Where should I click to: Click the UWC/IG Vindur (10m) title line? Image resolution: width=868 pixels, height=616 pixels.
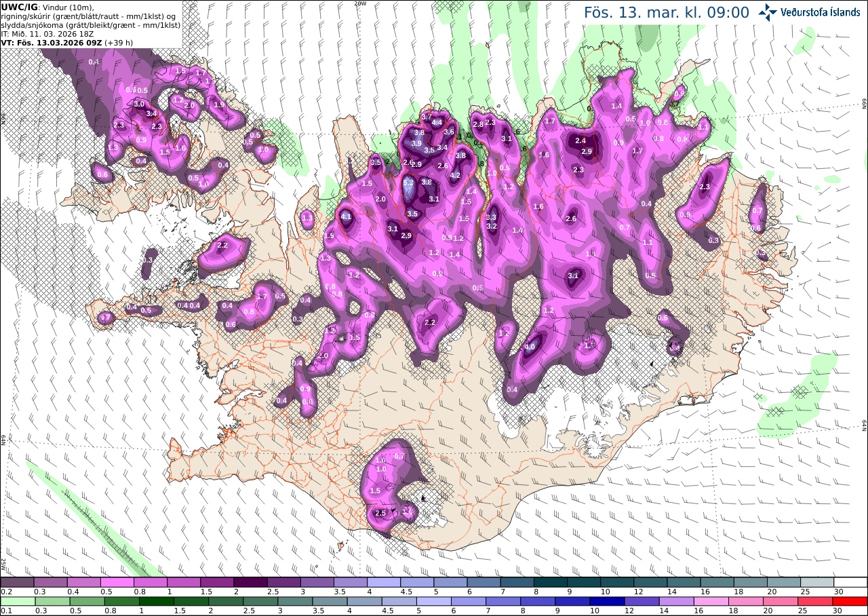(x=48, y=7)
